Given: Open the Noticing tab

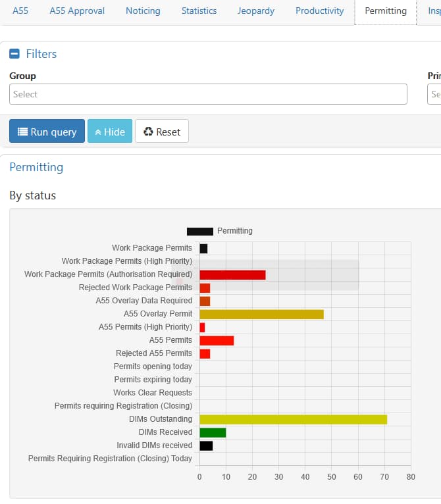Looking at the screenshot, I should 143,11.
